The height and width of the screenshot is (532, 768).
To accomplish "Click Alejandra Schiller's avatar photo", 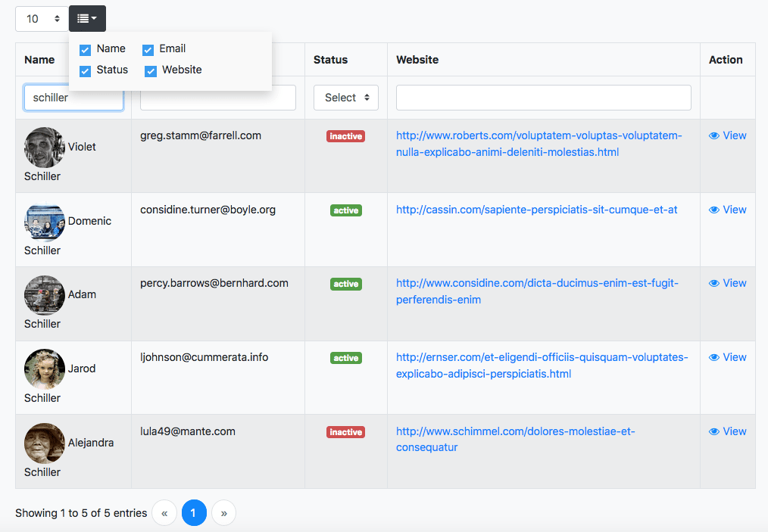I will click(45, 443).
